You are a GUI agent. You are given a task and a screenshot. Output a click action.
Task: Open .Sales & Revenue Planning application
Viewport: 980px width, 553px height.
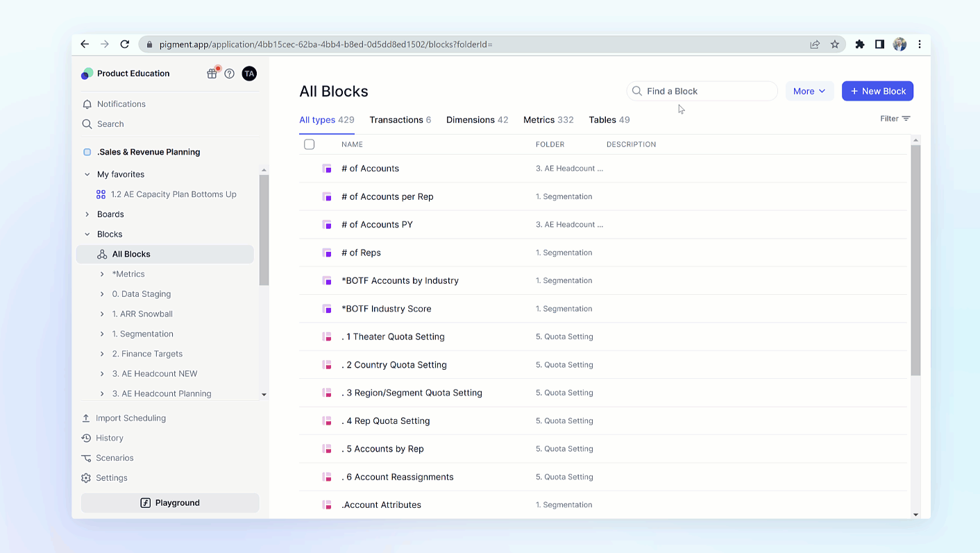(x=149, y=152)
